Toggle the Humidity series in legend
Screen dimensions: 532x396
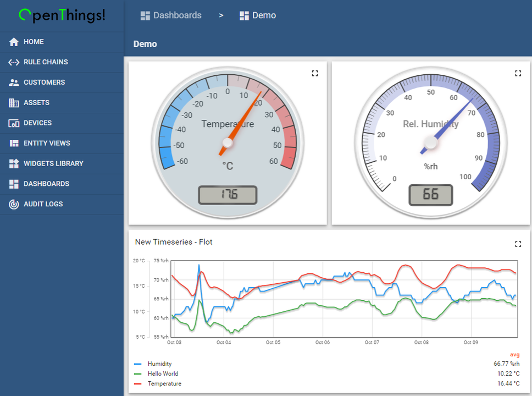[159, 364]
